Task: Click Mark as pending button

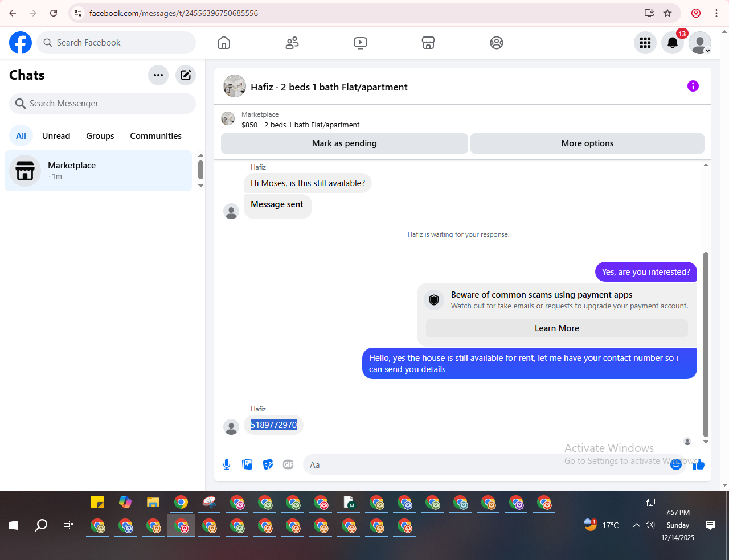Action: click(x=345, y=143)
